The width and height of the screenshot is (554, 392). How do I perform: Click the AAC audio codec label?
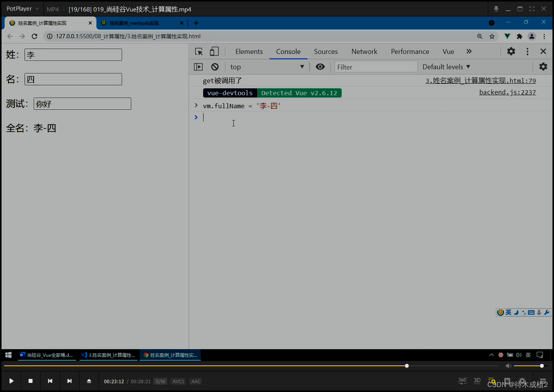[196, 381]
